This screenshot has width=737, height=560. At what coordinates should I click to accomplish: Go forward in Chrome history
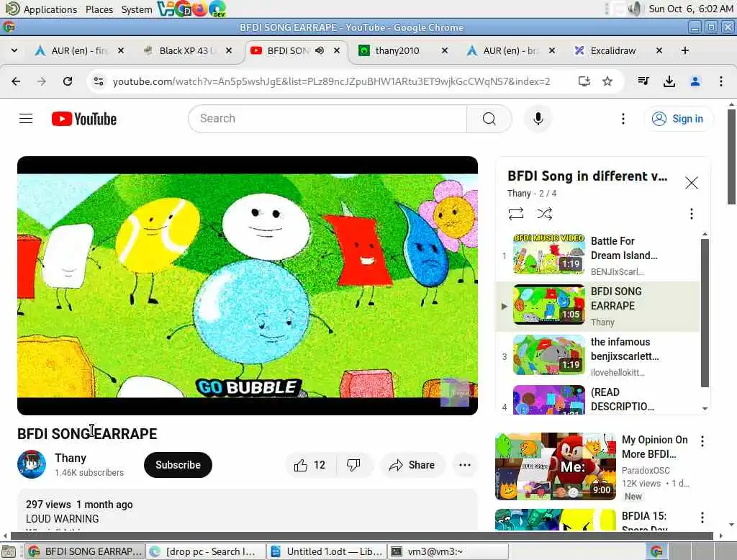click(x=42, y=81)
